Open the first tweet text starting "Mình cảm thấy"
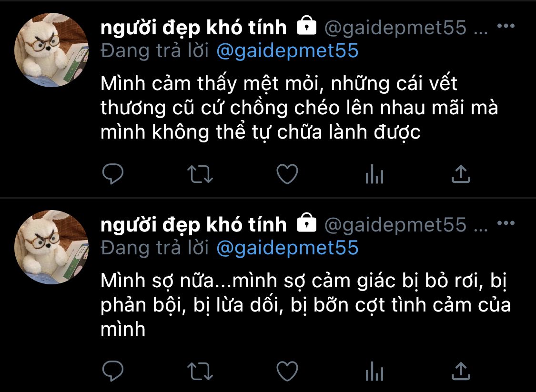 point(299,108)
